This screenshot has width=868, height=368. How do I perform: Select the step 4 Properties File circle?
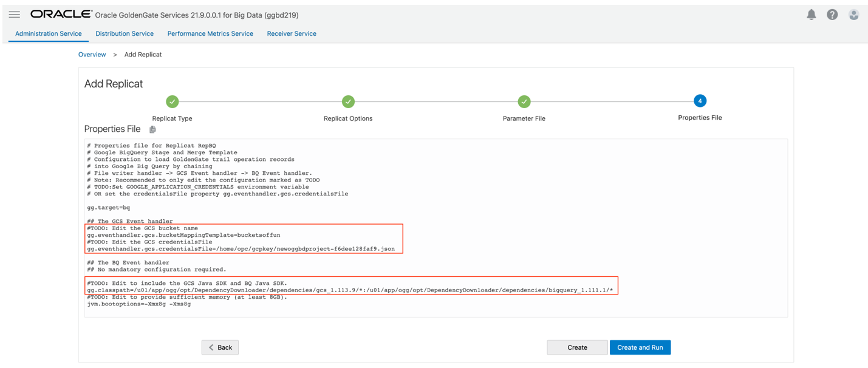[700, 101]
